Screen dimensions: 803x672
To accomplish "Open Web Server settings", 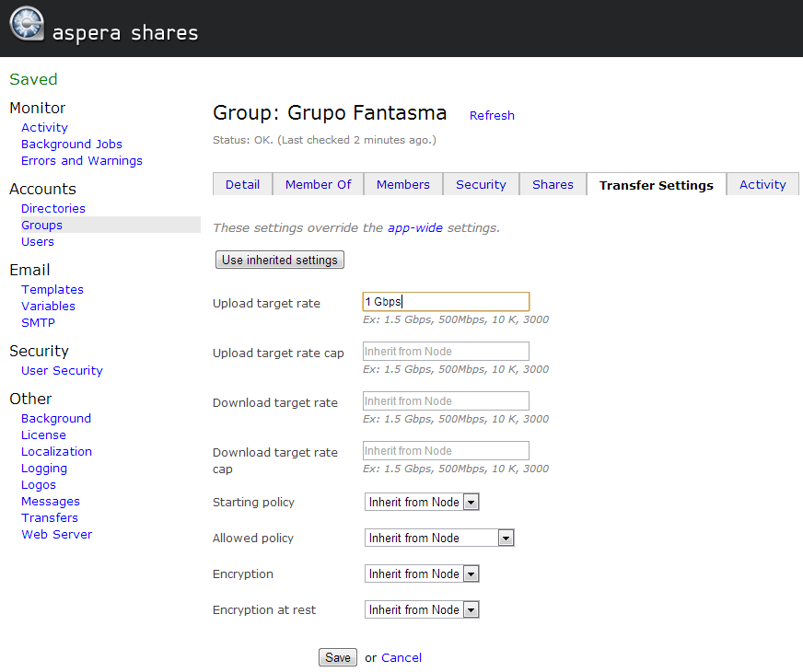I will click(57, 534).
